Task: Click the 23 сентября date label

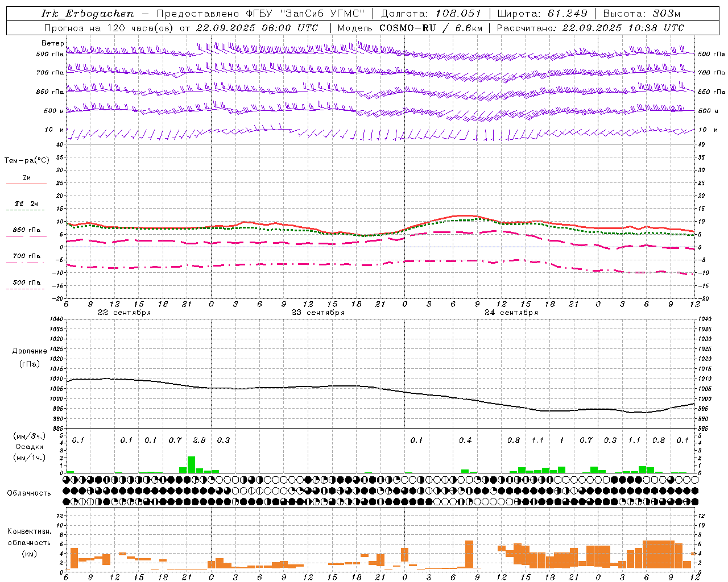Action: 318,313
